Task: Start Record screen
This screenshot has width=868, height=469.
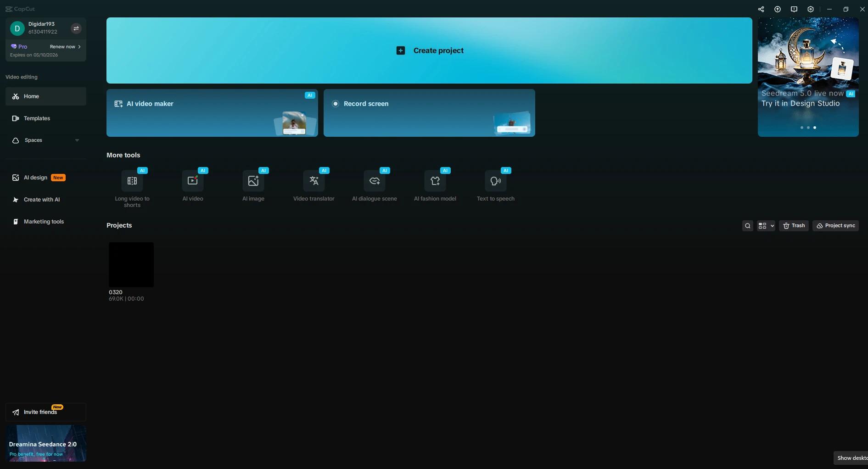Action: 429,113
